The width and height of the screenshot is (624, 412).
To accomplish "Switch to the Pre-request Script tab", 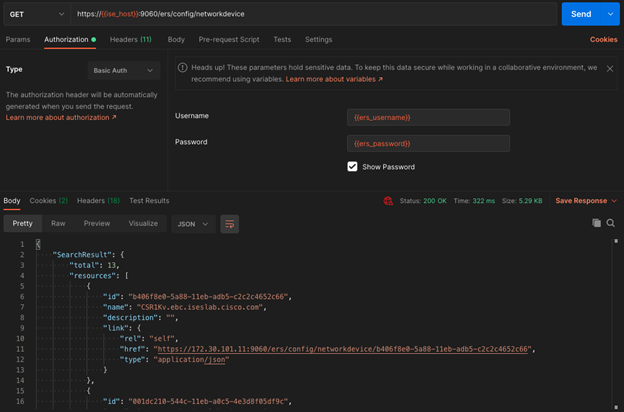I will point(229,40).
